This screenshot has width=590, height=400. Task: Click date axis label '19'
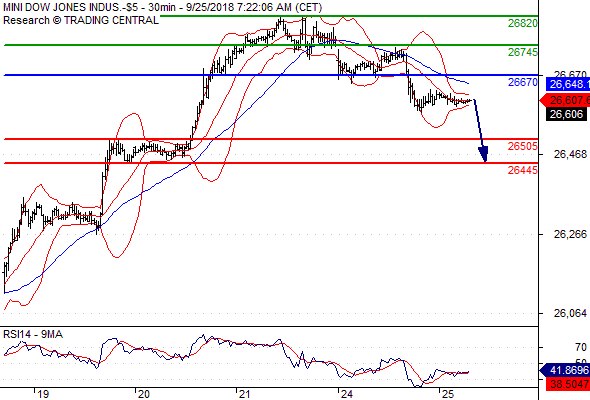(x=43, y=394)
